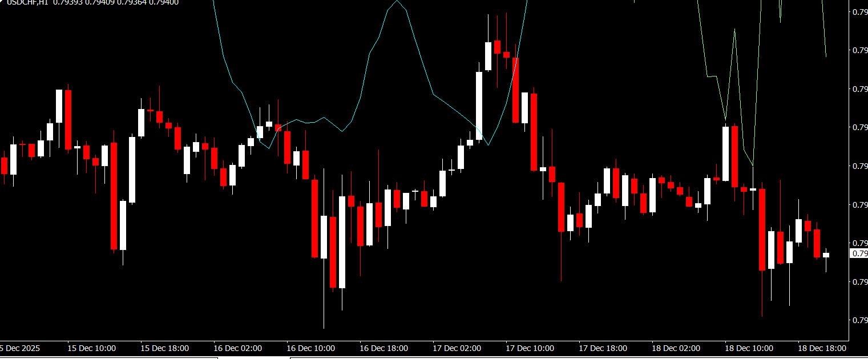Click the topmost price label on the price axis
The image size is (868, 359).
click(859, 12)
